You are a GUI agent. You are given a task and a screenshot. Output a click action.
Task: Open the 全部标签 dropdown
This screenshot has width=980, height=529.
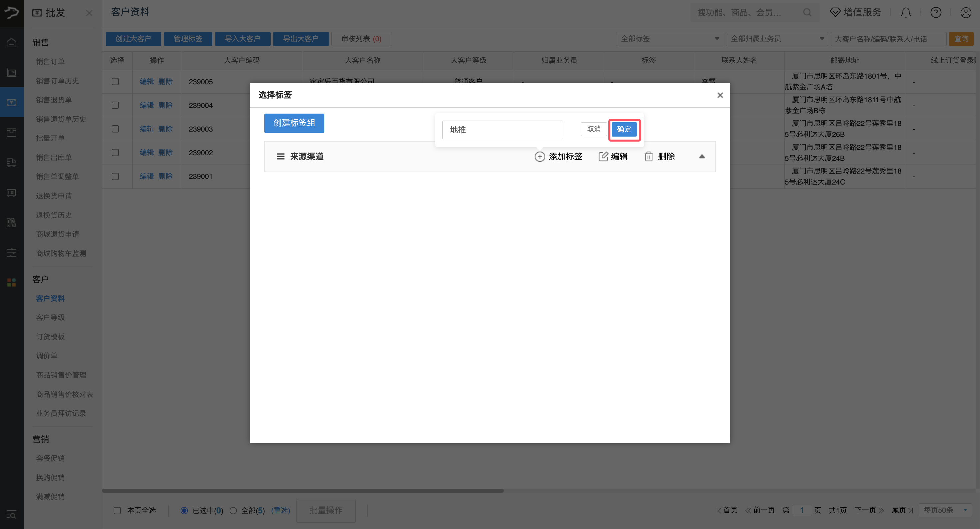pos(669,39)
